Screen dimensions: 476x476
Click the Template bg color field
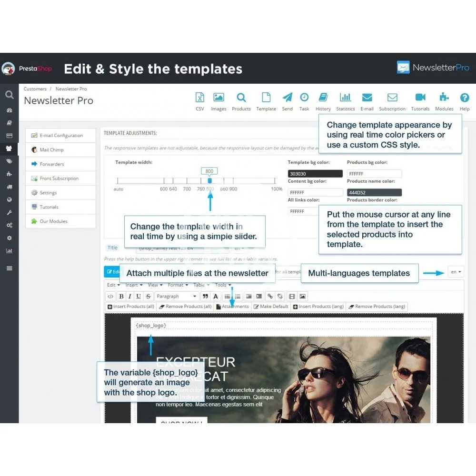tap(315, 174)
